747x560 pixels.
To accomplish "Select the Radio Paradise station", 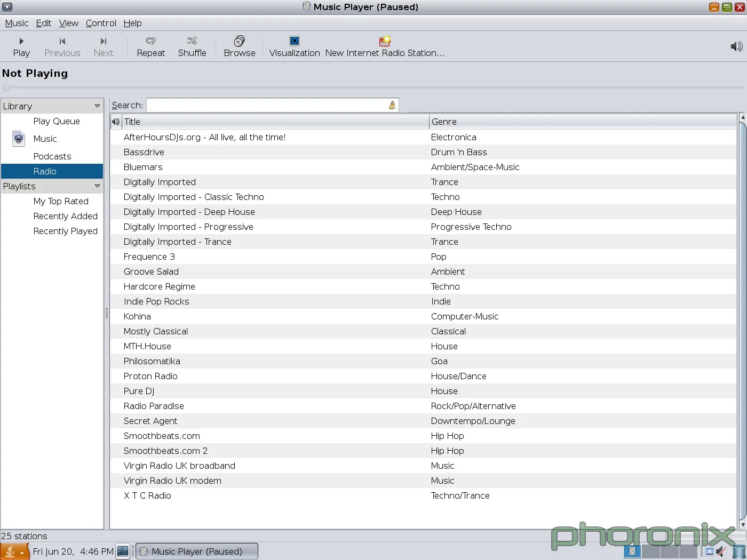I will coord(423,406).
